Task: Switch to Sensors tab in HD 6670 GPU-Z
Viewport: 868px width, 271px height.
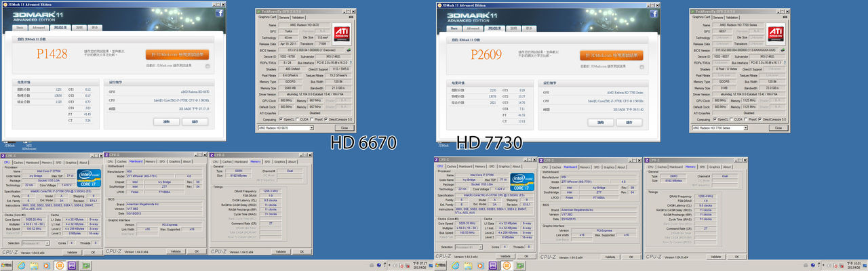Action: pos(283,18)
